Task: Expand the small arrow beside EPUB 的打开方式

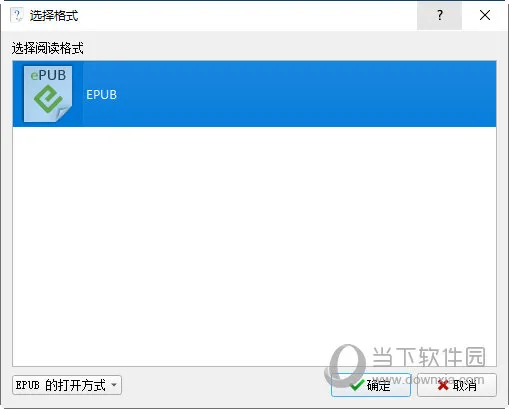Action: point(114,385)
